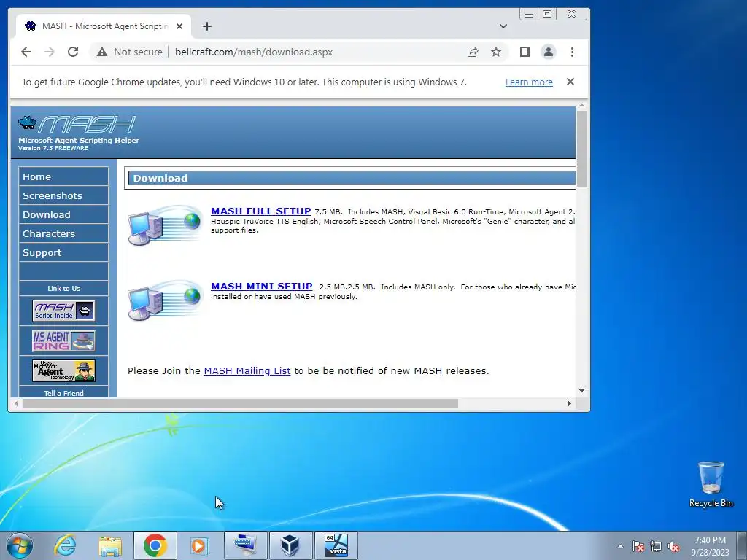Click MASH MINI SETUP link
Viewport: 747px width, 560px height.
click(x=262, y=286)
